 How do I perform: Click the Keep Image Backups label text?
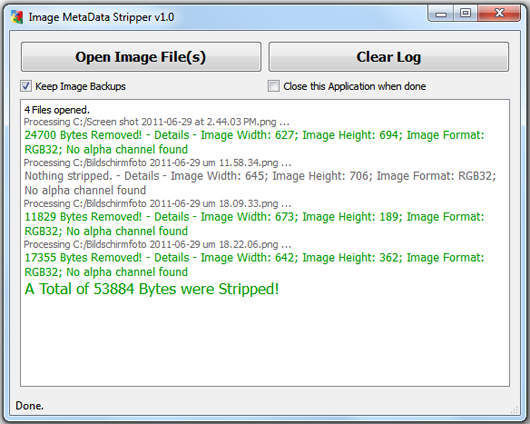pos(80,87)
